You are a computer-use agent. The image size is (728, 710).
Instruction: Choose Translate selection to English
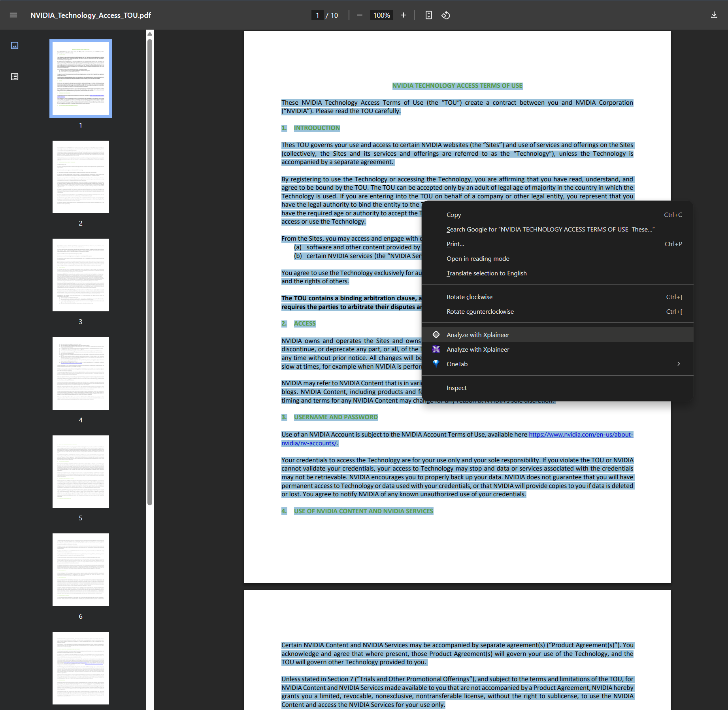pyautogui.click(x=557, y=273)
